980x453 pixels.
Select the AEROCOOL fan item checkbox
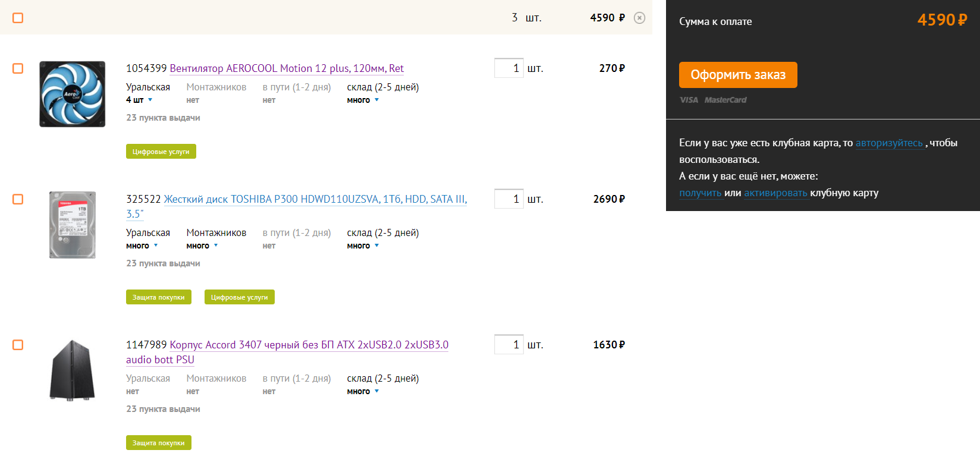pyautogui.click(x=18, y=68)
